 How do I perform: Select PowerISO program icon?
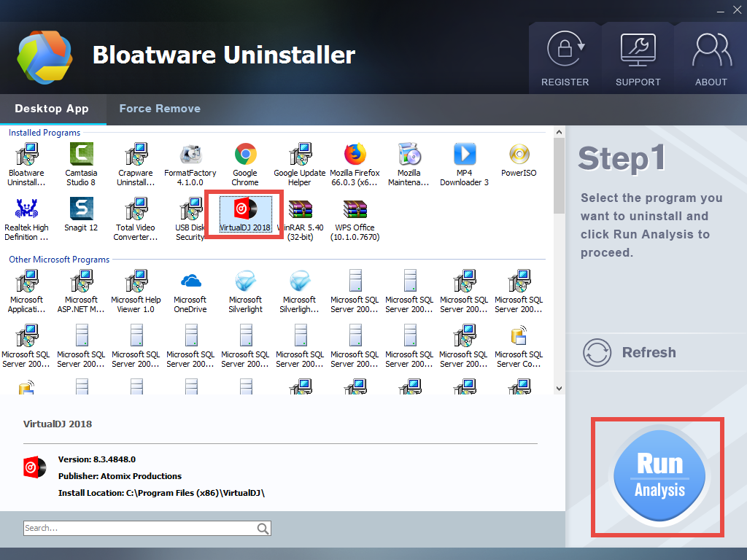click(x=519, y=155)
